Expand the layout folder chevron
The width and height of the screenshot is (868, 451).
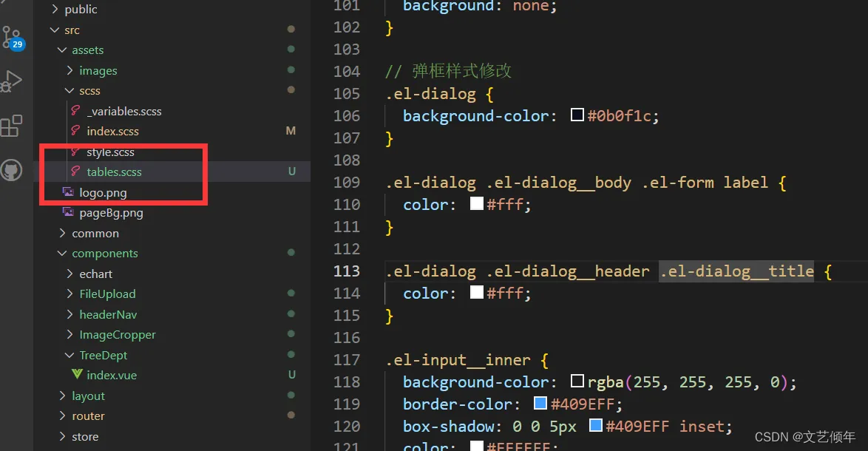pos(63,396)
